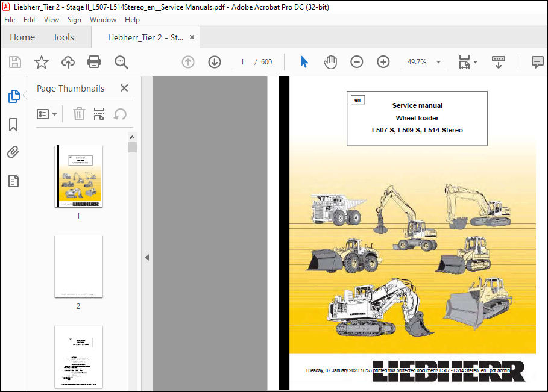Rotate page with the rotate icon

[x=120, y=114]
